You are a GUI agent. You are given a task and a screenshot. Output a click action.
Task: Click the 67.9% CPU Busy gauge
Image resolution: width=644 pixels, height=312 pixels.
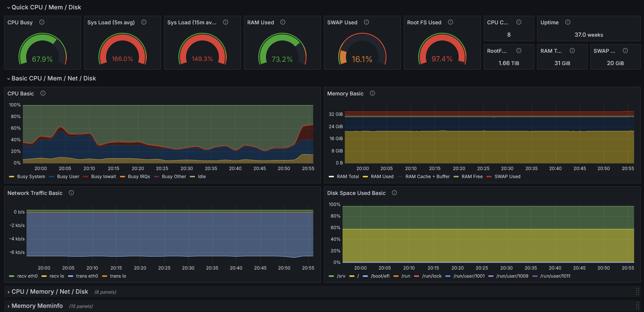click(x=43, y=49)
